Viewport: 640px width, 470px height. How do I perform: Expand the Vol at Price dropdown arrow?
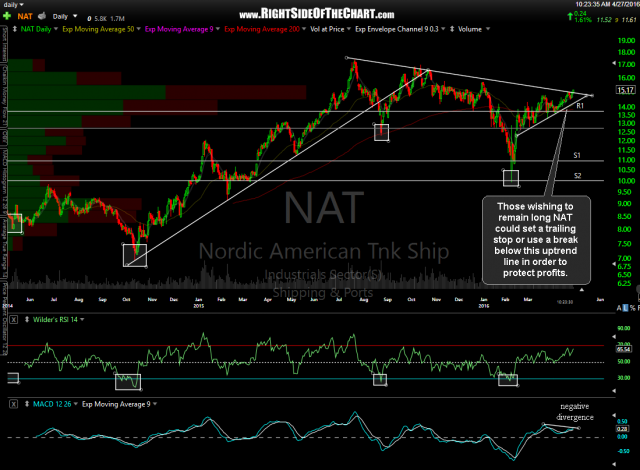point(349,29)
